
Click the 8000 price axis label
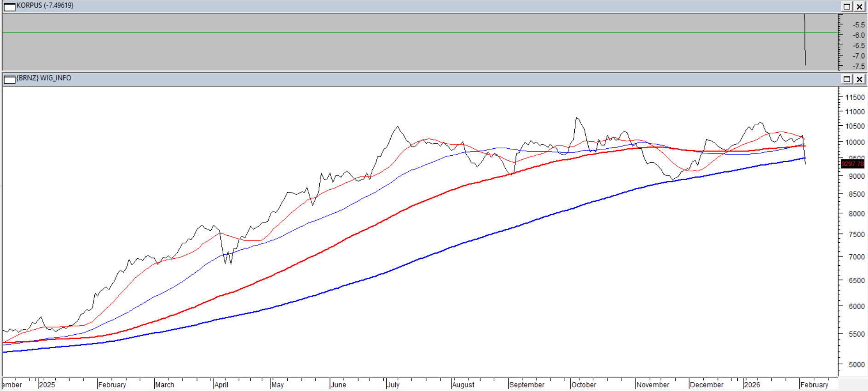(x=856, y=214)
